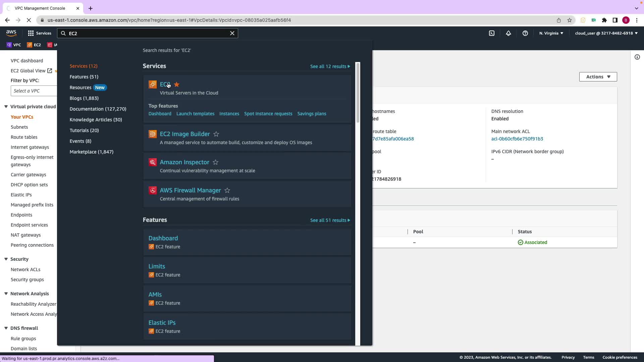Click the AWS Firewall Manager service icon

(x=153, y=190)
